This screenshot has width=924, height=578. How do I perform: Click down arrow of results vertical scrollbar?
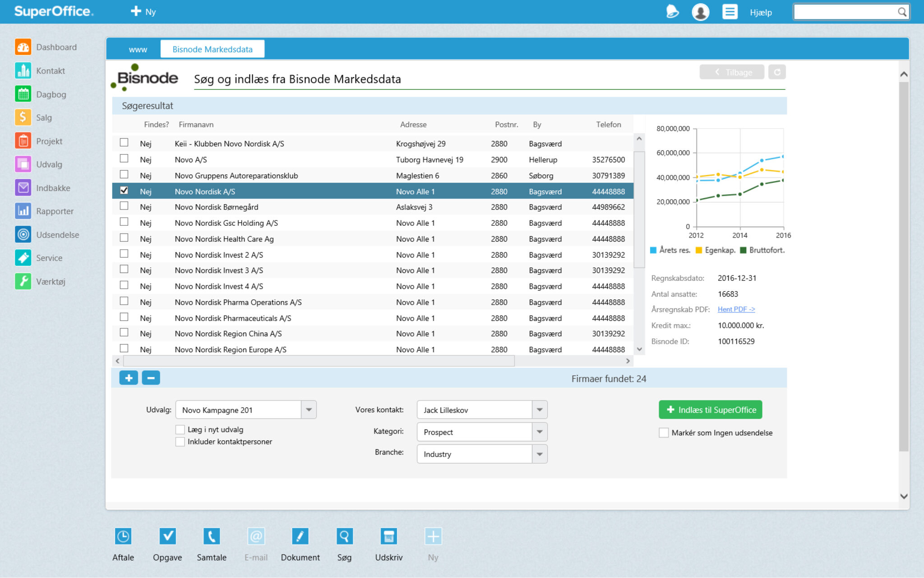(639, 349)
